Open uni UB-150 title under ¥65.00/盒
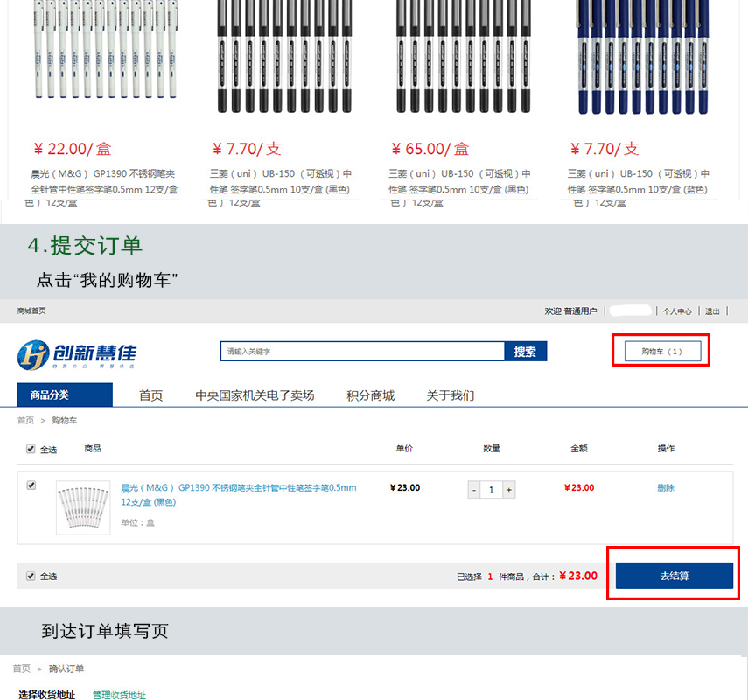This screenshot has height=700, width=748. pyautogui.click(x=459, y=181)
